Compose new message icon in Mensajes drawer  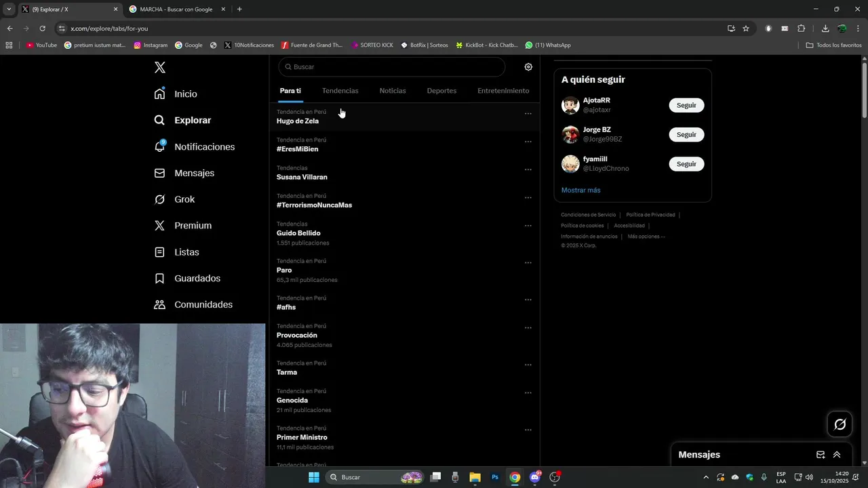(821, 455)
